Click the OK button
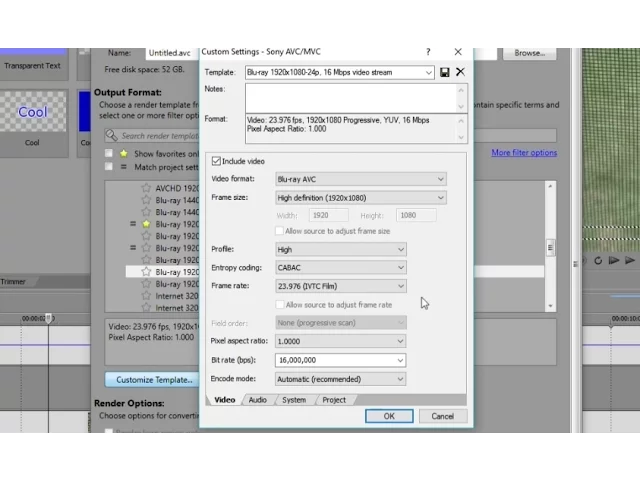The image size is (640, 480). tap(389, 416)
